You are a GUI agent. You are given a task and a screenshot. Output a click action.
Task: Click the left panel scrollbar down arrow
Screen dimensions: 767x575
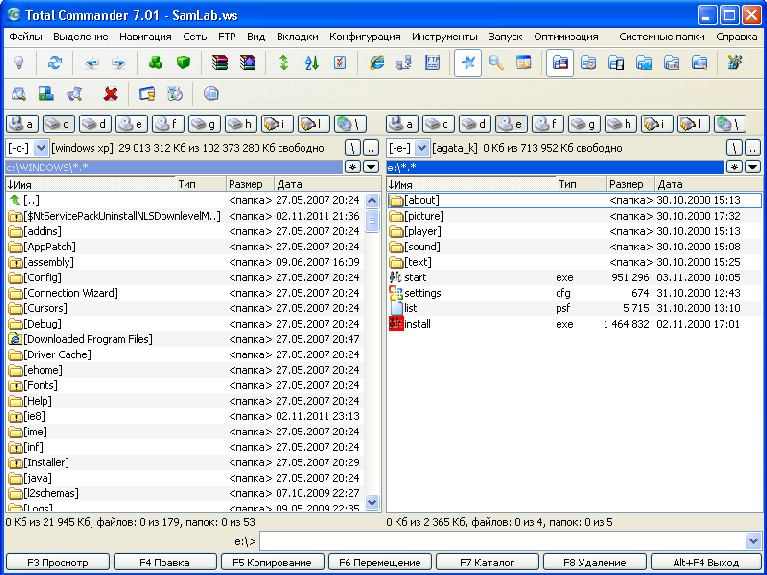(372, 502)
